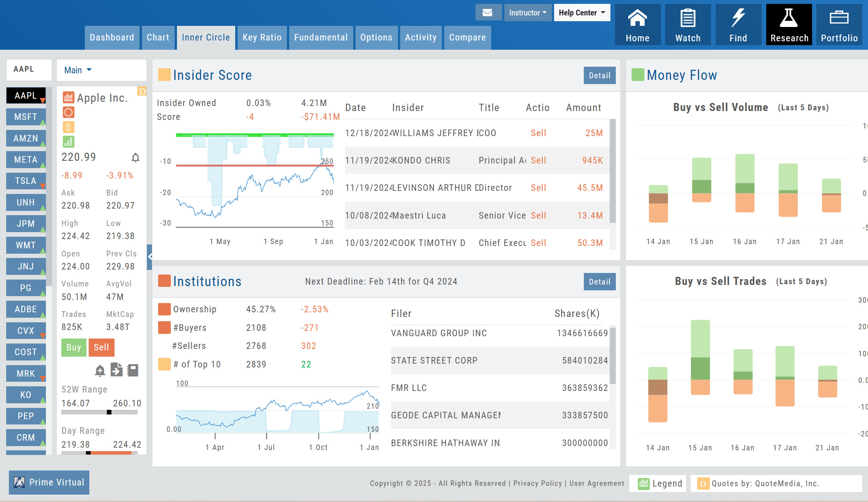Click the institutions filer list scrollbar
The width and height of the screenshot is (868, 502).
pos(612,356)
